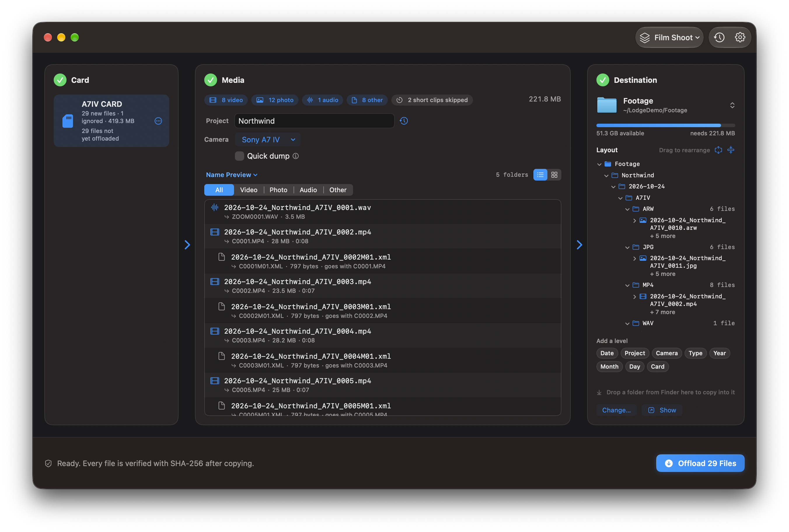Click the shield icon in the status bar

48,463
